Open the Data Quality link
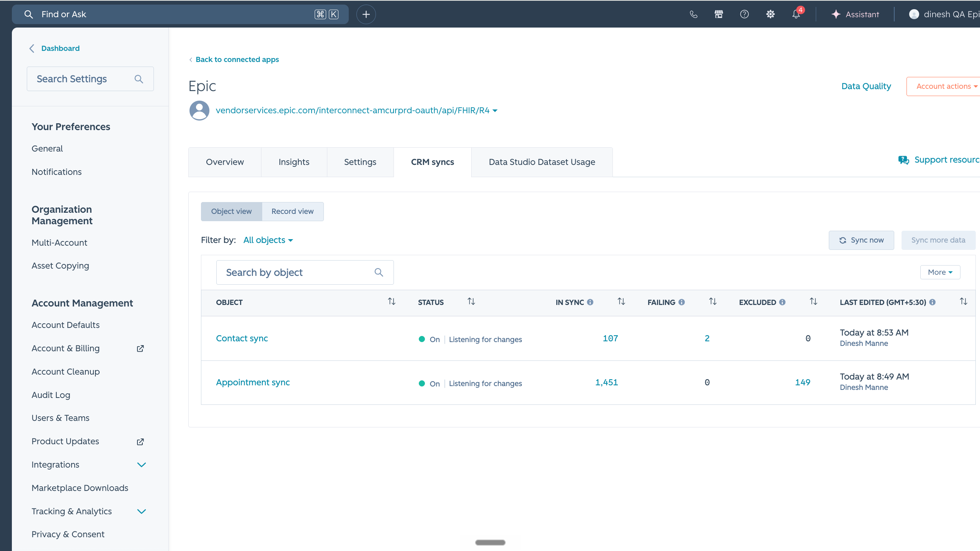Image resolution: width=980 pixels, height=551 pixels. point(866,86)
